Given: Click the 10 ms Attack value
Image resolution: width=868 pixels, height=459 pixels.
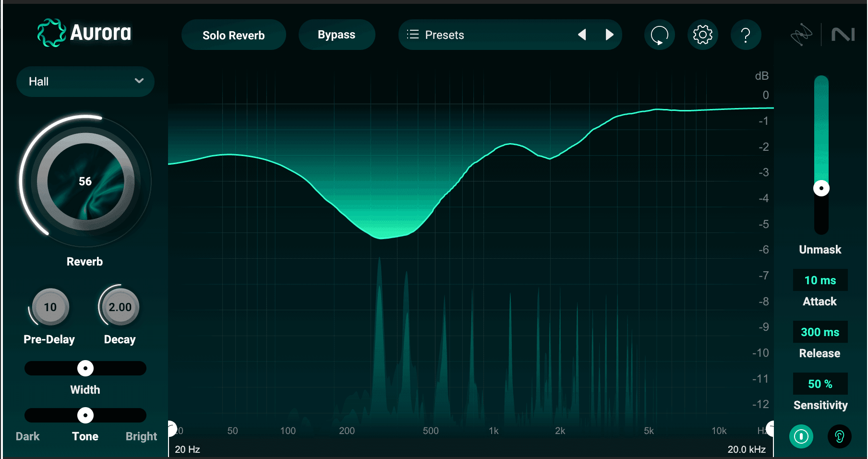Looking at the screenshot, I should (x=820, y=280).
